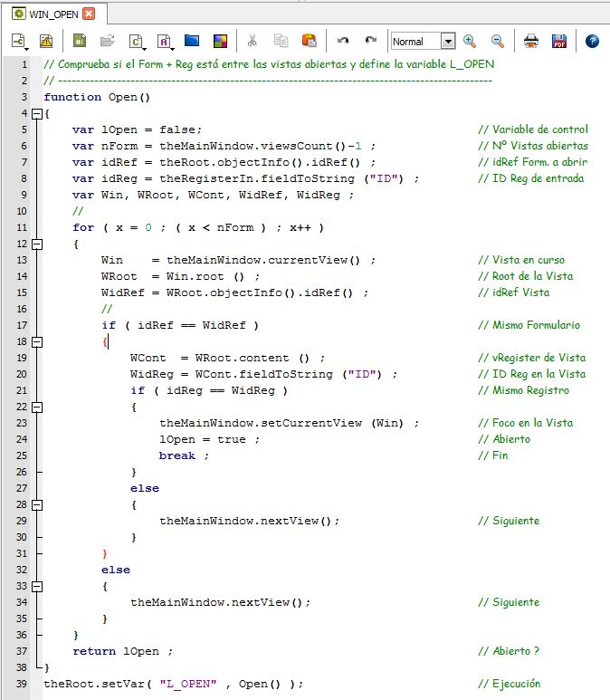
Task: Click the Paste clipboard icon
Action: (x=310, y=41)
